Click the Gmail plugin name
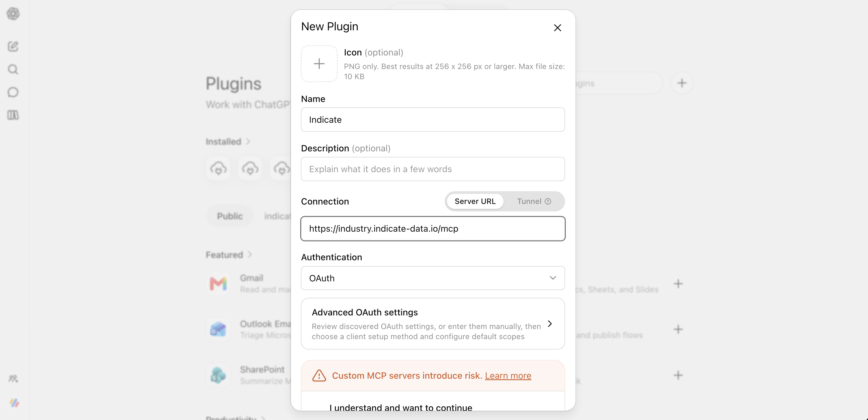Image resolution: width=868 pixels, height=420 pixels. (252, 278)
